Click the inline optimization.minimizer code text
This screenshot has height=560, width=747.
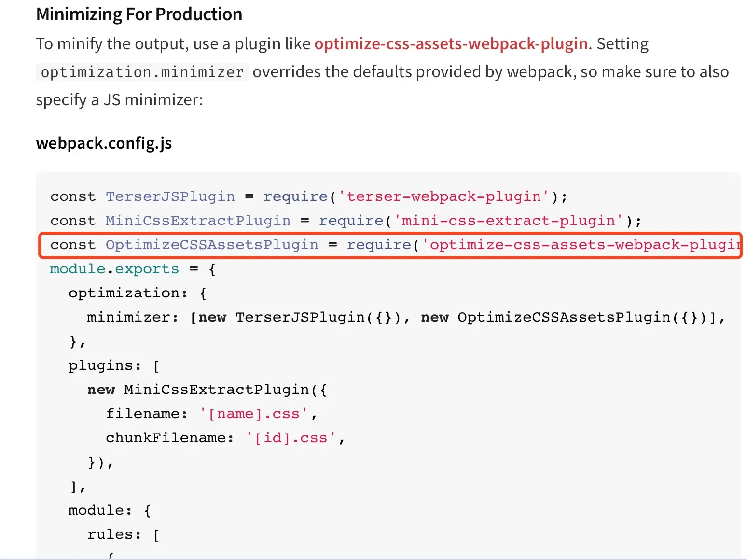pyautogui.click(x=142, y=72)
